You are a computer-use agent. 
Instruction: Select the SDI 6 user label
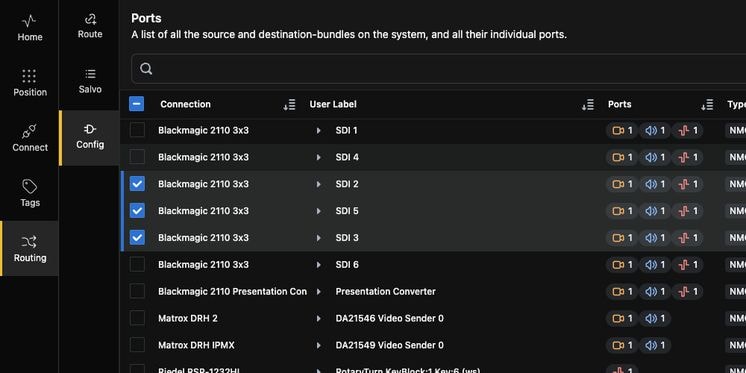(x=347, y=265)
